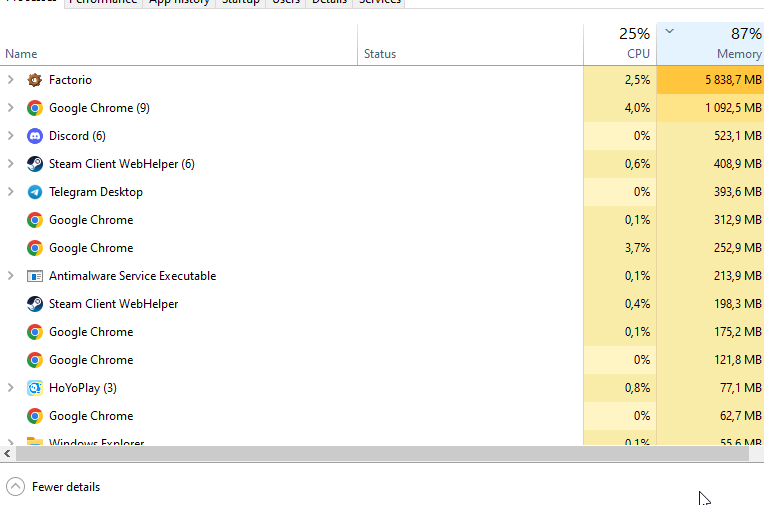Image resolution: width=764 pixels, height=505 pixels.
Task: Expand the HoYoPlay (3) process group
Action: (x=10, y=388)
